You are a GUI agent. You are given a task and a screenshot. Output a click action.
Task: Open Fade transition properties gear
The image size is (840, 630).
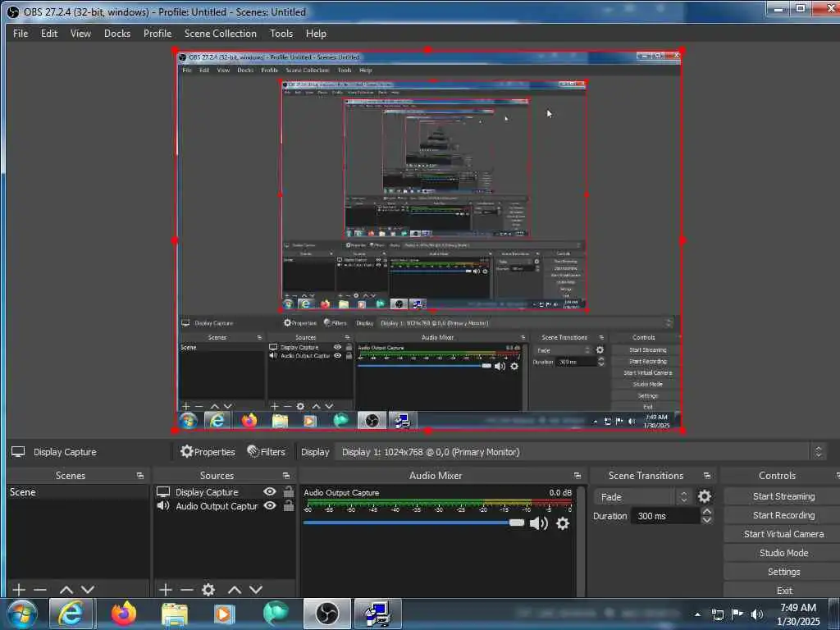click(705, 496)
